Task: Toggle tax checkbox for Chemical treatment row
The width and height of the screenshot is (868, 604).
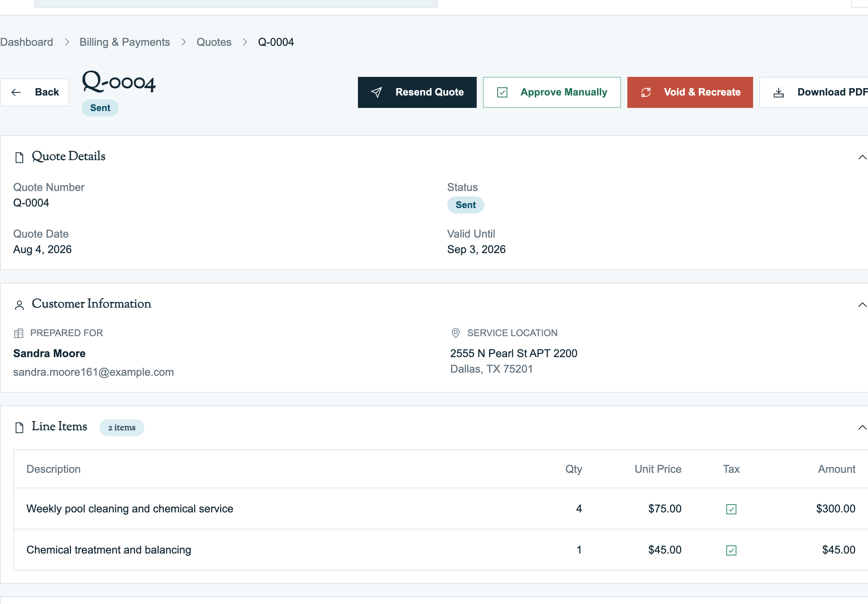Action: pos(731,550)
